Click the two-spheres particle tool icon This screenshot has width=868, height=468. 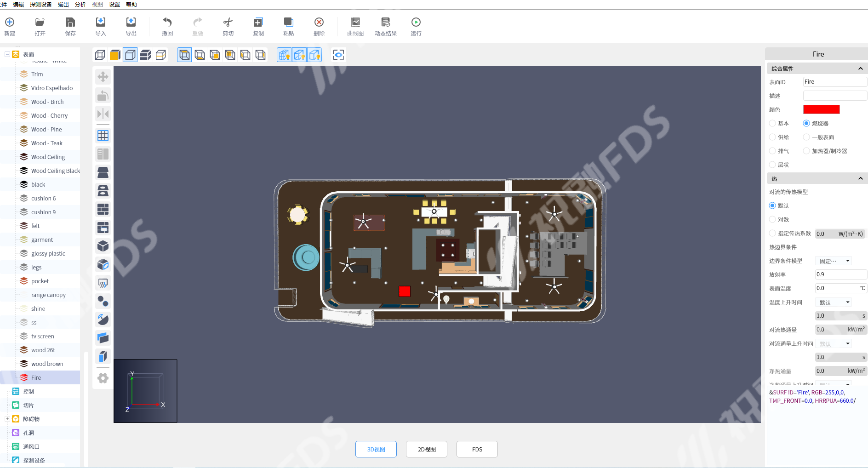click(103, 301)
